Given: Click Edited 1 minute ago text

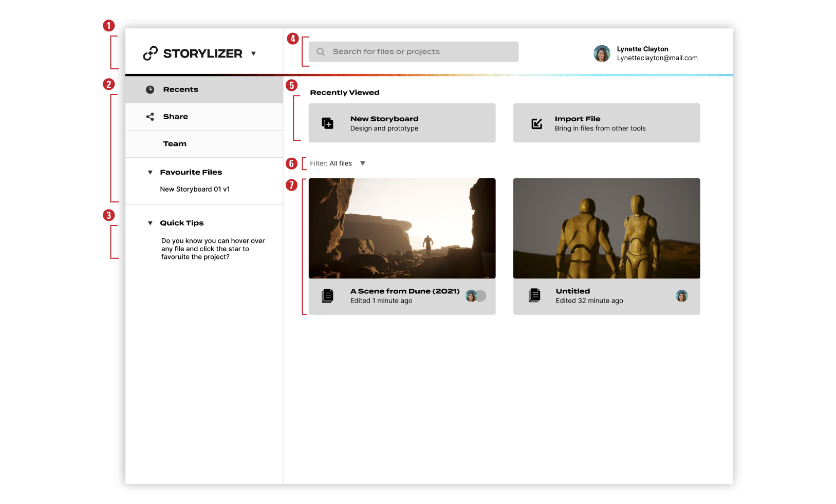Looking at the screenshot, I should coord(381,301).
